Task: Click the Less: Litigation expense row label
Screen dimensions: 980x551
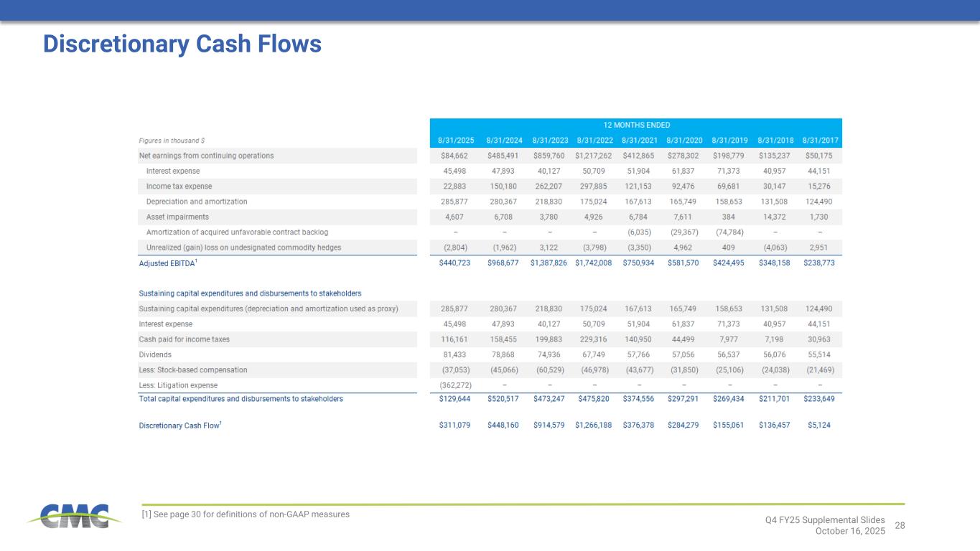Action: click(177, 385)
